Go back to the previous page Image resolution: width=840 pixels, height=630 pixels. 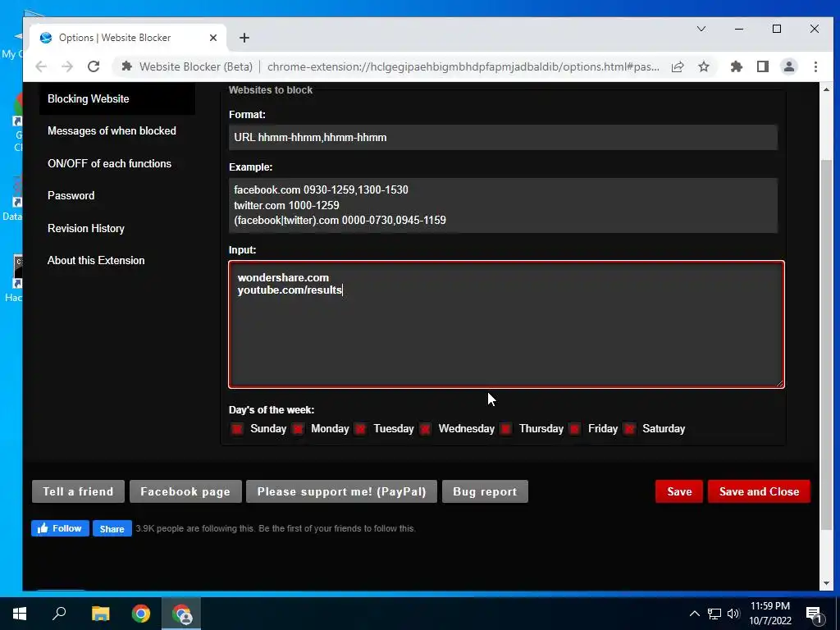coord(41,66)
